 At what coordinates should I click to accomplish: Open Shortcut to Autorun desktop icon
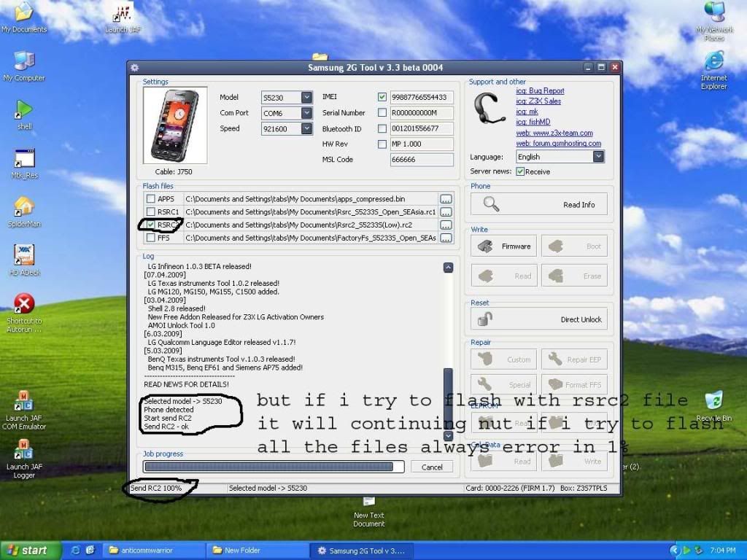click(24, 312)
